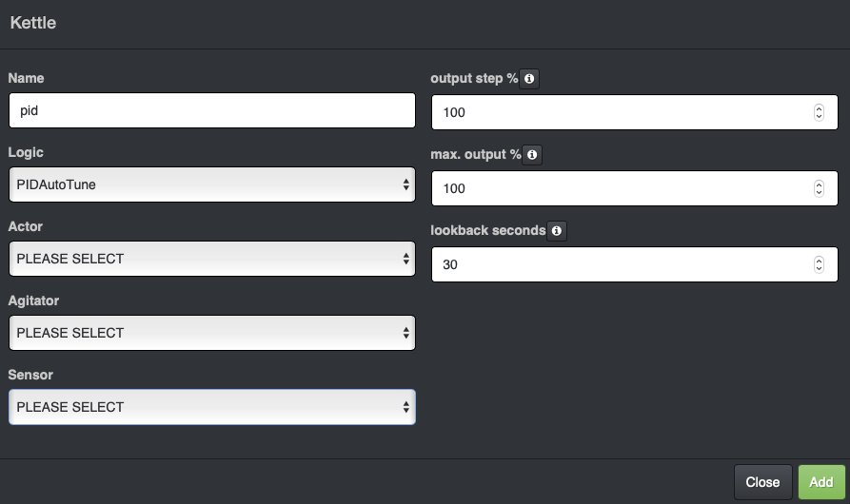This screenshot has width=850, height=504.
Task: Close the Kettle dialog
Action: tap(762, 482)
